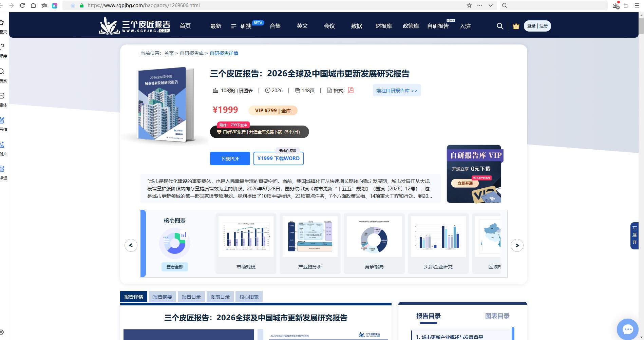Click 自研VIP报告 开通全库免费下载 banner
This screenshot has width=644, height=340.
[x=260, y=132]
